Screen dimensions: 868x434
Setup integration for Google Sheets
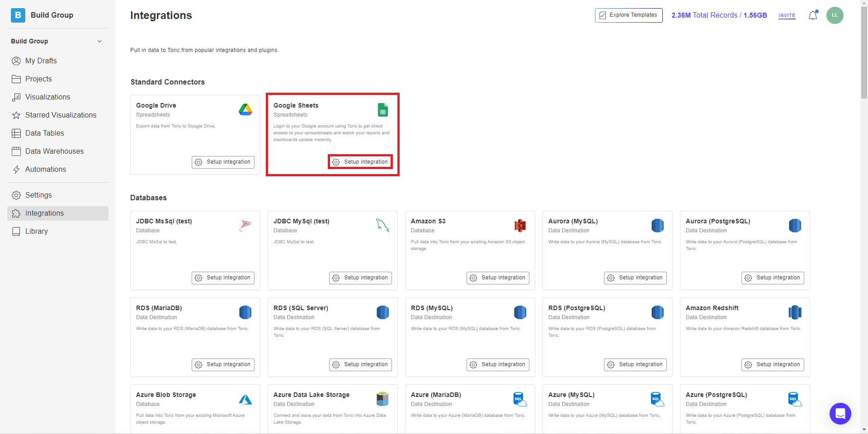pos(360,162)
